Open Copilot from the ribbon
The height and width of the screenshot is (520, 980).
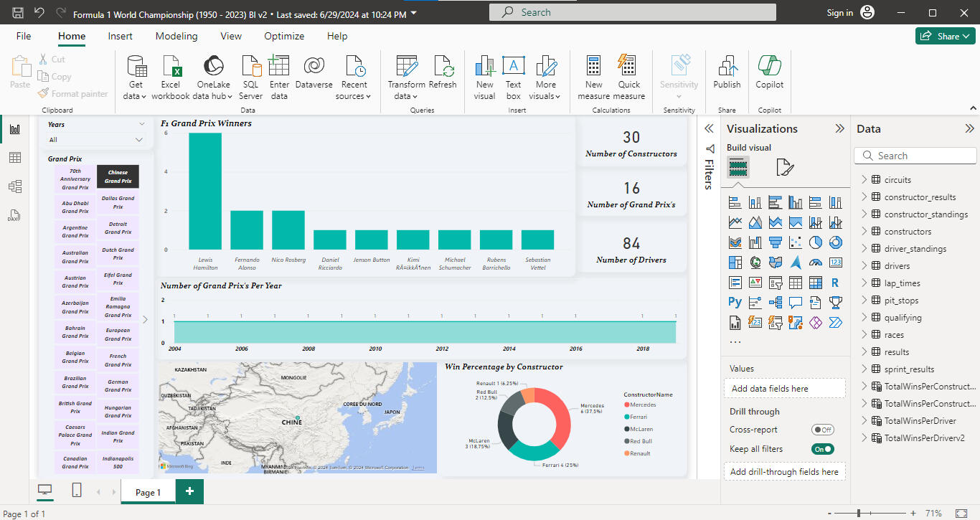pos(769,67)
